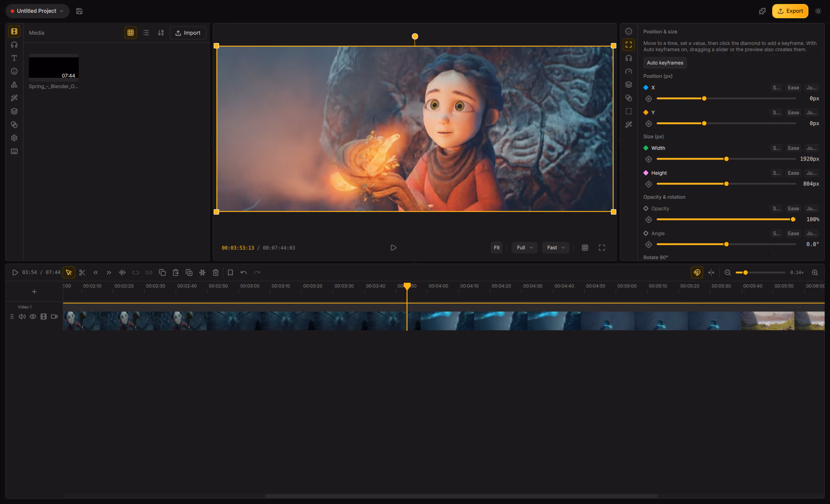Click the Fit preview button
The width and height of the screenshot is (830, 504).
pyautogui.click(x=496, y=248)
